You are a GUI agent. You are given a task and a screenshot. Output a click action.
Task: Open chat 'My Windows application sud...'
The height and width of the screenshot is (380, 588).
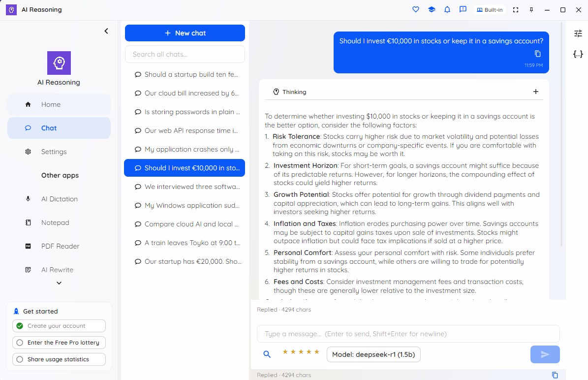point(185,205)
